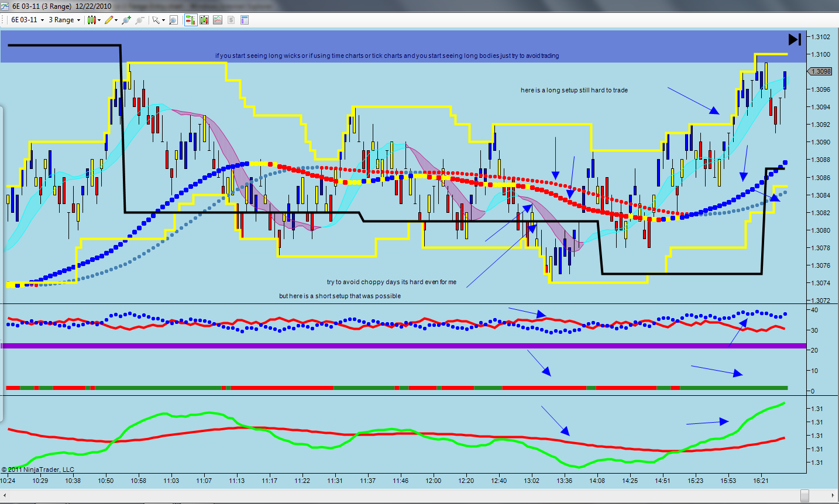
Task: Click the NinjaTrader chart window title icon
Action: click(x=5, y=6)
